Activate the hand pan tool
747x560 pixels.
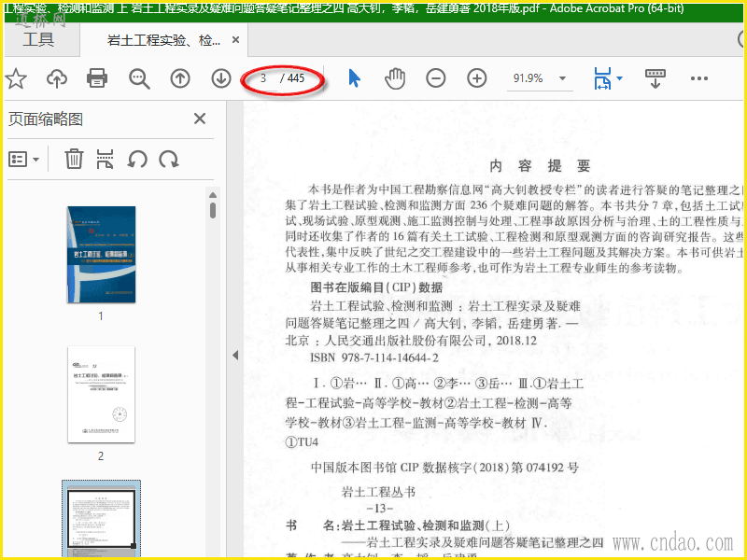coord(395,78)
